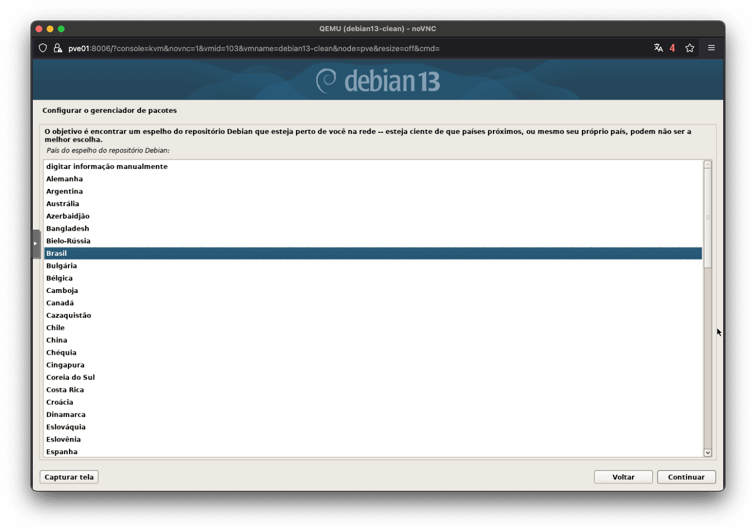756x532 pixels.
Task: Select Camboja in the list
Action: click(x=373, y=291)
